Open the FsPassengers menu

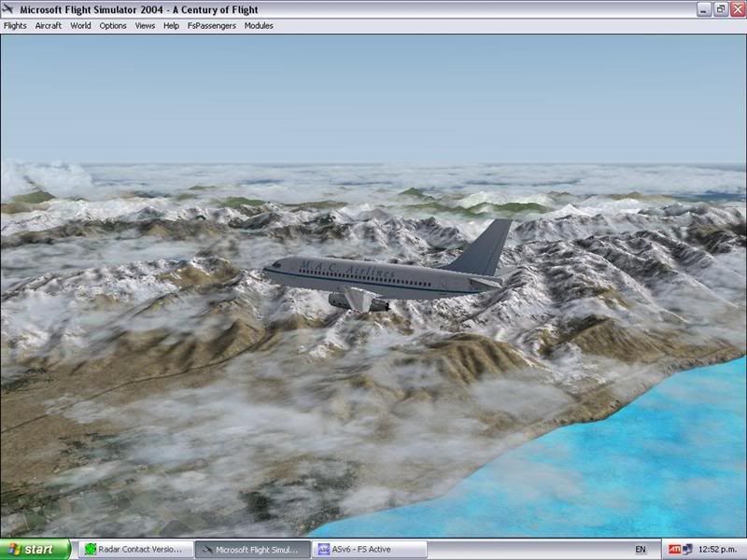pyautogui.click(x=212, y=26)
